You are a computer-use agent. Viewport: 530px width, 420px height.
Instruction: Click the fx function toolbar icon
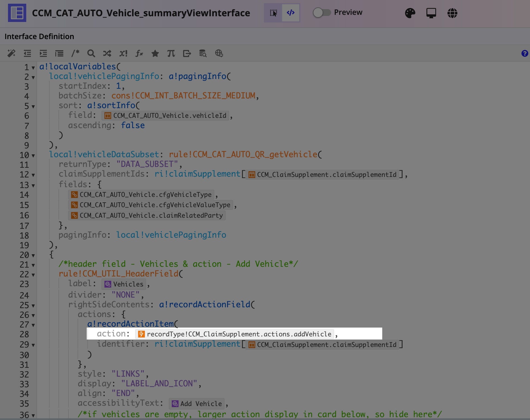(139, 53)
